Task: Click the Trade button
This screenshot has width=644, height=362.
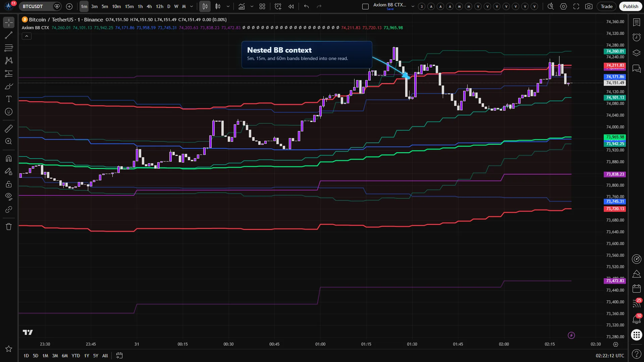Action: (x=606, y=6)
